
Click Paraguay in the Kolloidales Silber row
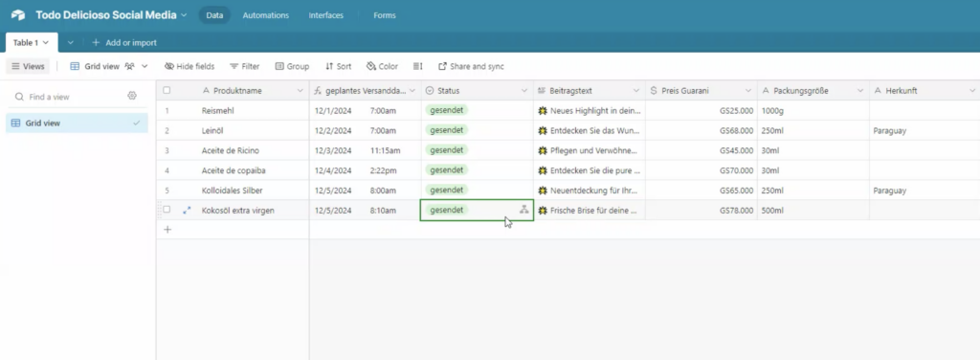(x=890, y=191)
